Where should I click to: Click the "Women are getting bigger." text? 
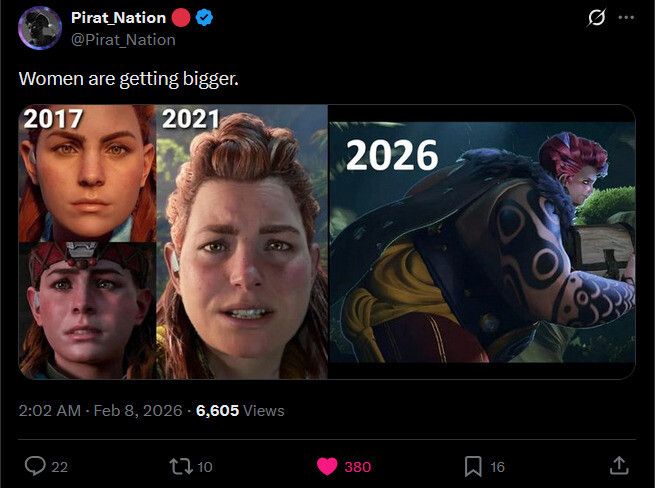[129, 78]
